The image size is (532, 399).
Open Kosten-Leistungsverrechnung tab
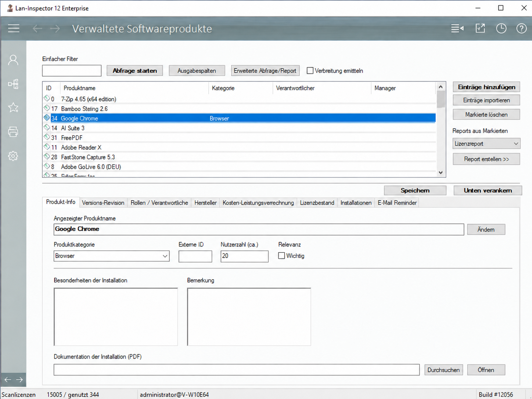click(x=258, y=203)
